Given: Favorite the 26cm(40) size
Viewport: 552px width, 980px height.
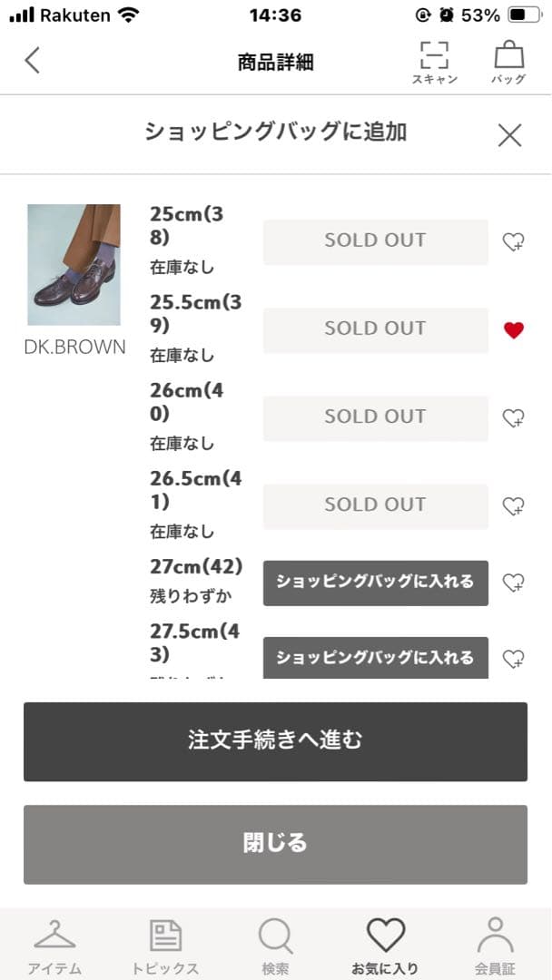Looking at the screenshot, I should [x=514, y=418].
